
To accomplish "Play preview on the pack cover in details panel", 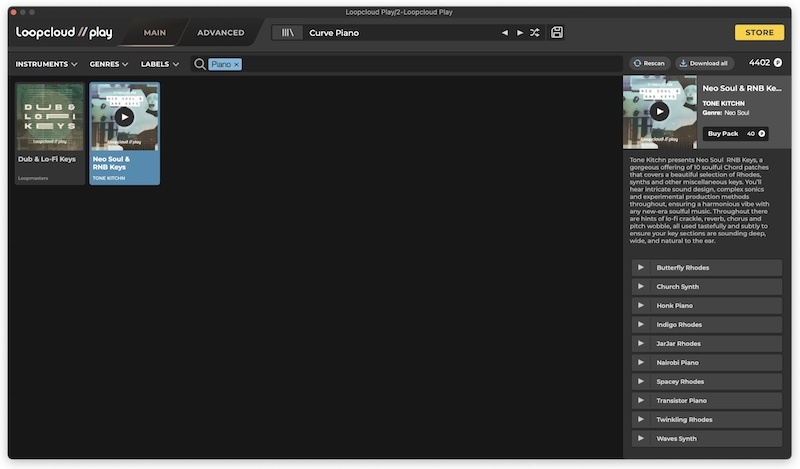I will tap(659, 111).
